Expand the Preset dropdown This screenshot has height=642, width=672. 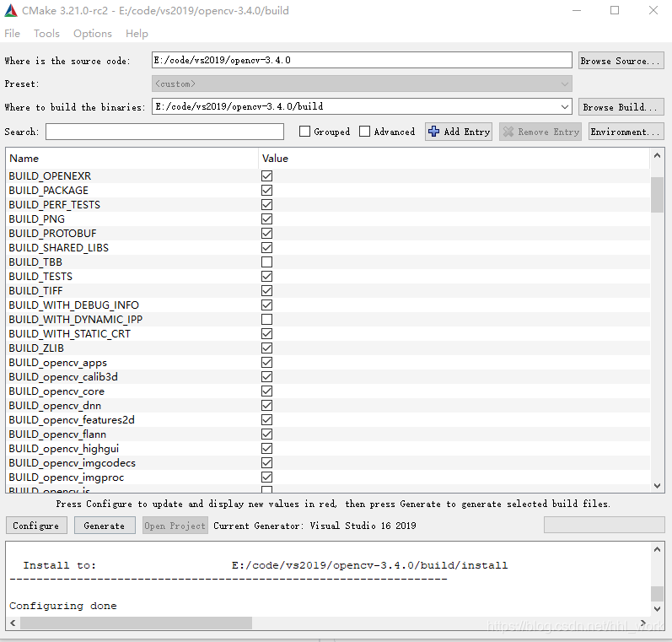(362, 84)
